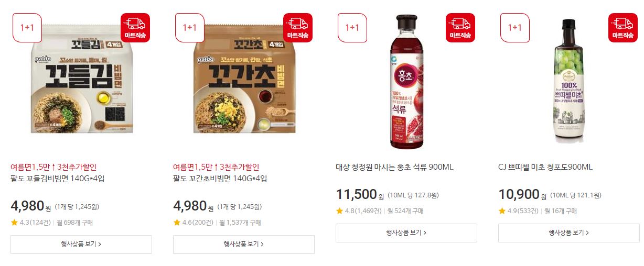Viewport: 644px width, 266px height.
Task: Click 마트직송 truck icon on 쁘띠첼 미초 product
Action: click(623, 28)
